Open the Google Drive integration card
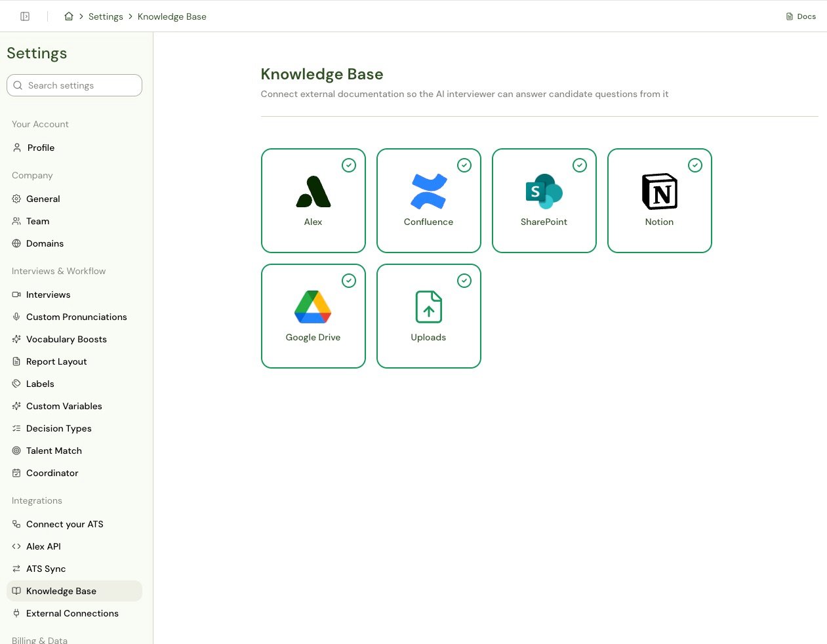827x644 pixels. click(313, 316)
